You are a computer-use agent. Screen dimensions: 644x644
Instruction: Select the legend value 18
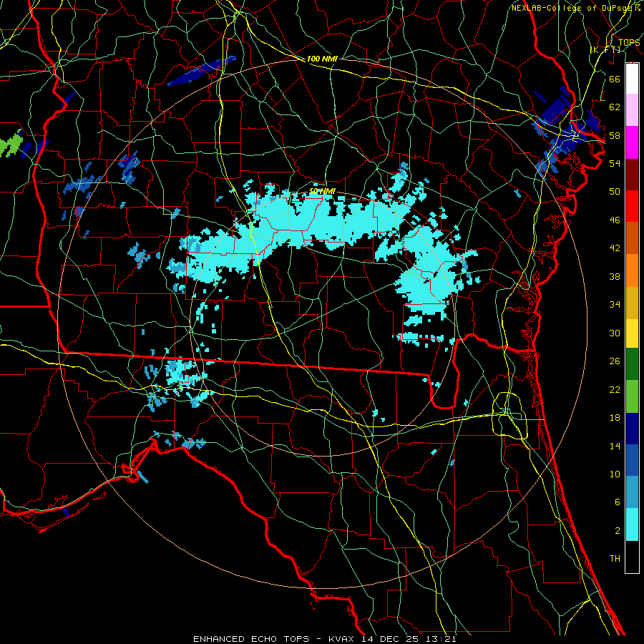point(615,418)
